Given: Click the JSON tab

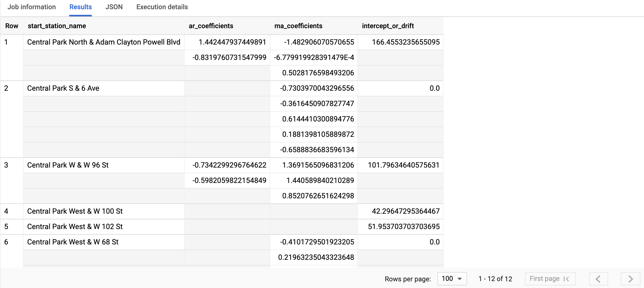Looking at the screenshot, I should tap(114, 7).
